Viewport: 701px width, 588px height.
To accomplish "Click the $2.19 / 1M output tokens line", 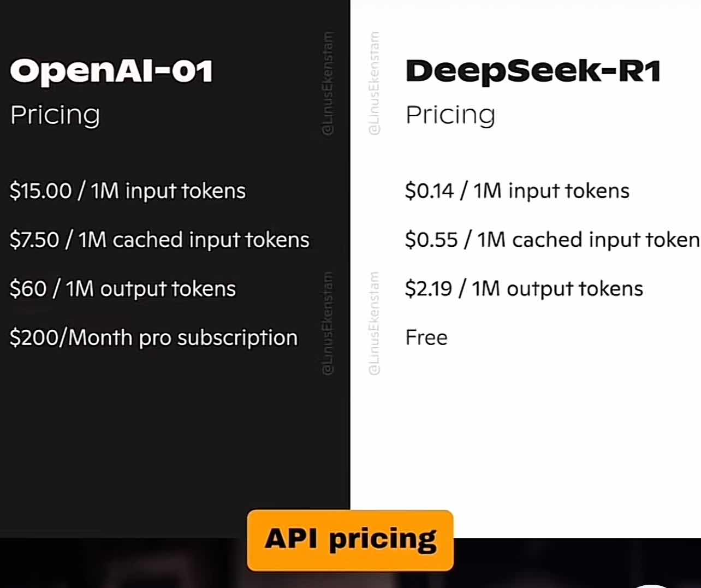I will pyautogui.click(x=524, y=289).
